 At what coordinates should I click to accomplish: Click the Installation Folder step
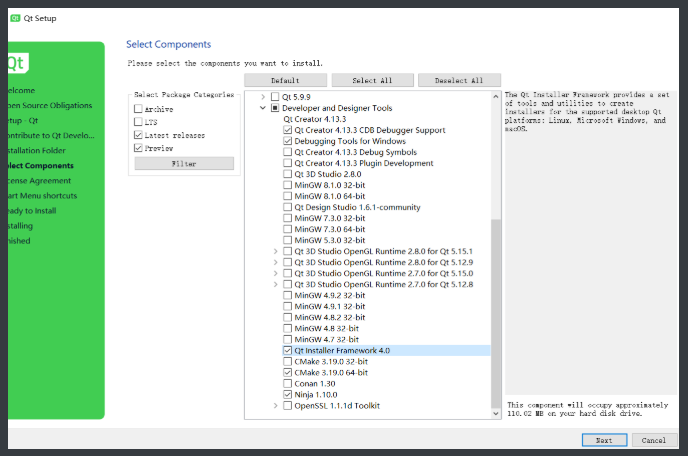[37, 151]
